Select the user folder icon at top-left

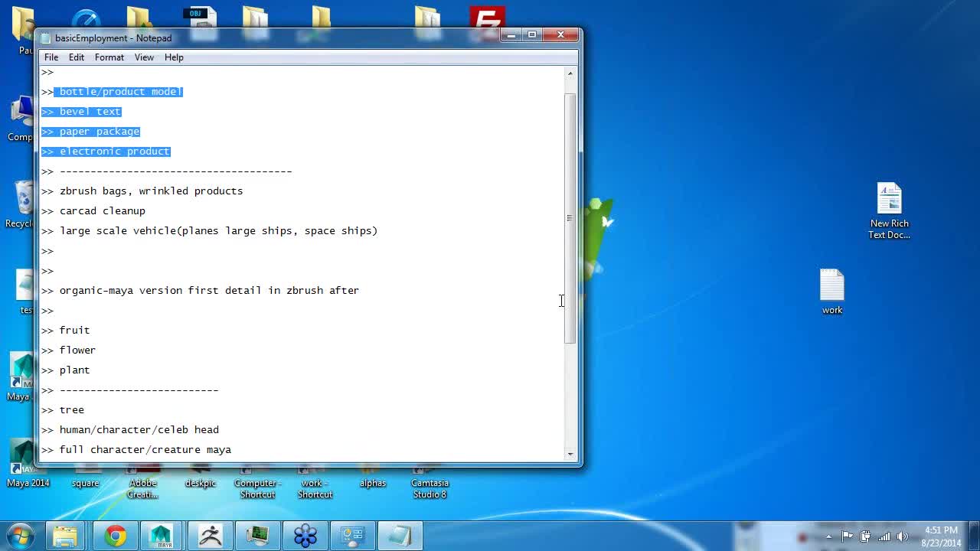[x=23, y=29]
